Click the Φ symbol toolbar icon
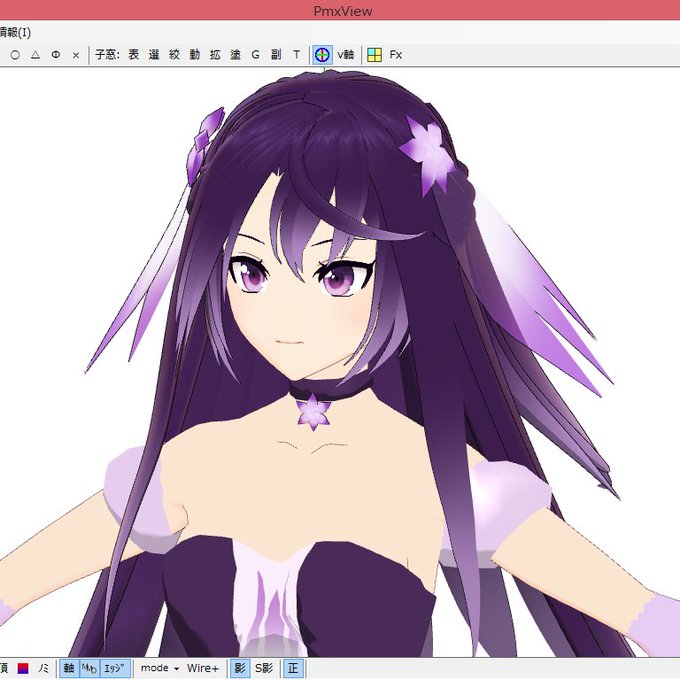The height and width of the screenshot is (680, 680). [x=56, y=55]
